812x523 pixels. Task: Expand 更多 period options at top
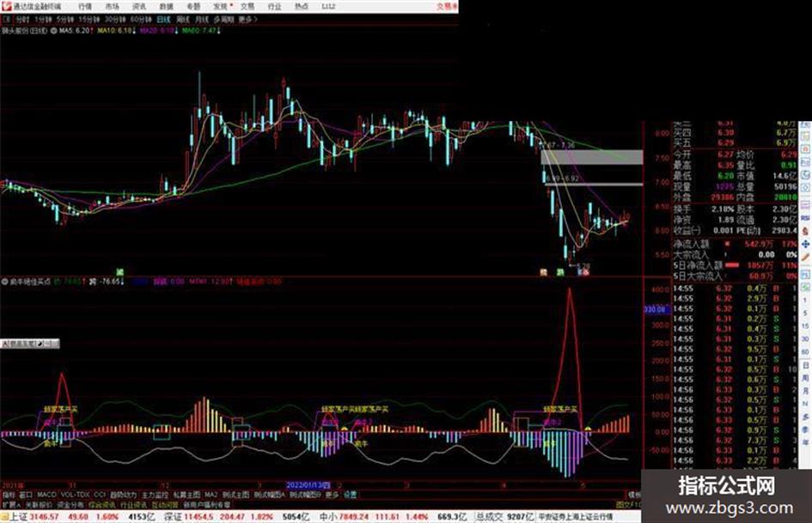point(247,19)
